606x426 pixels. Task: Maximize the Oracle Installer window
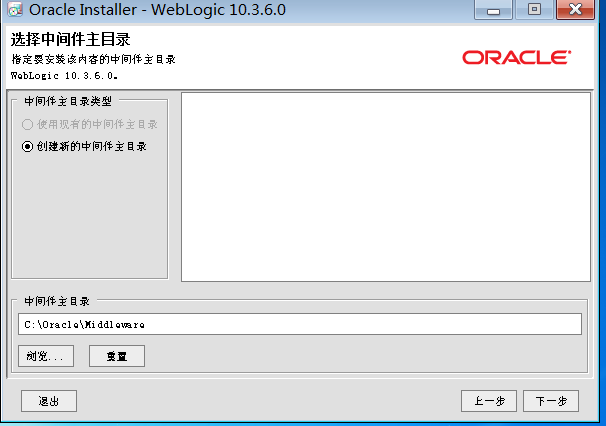pos(534,9)
